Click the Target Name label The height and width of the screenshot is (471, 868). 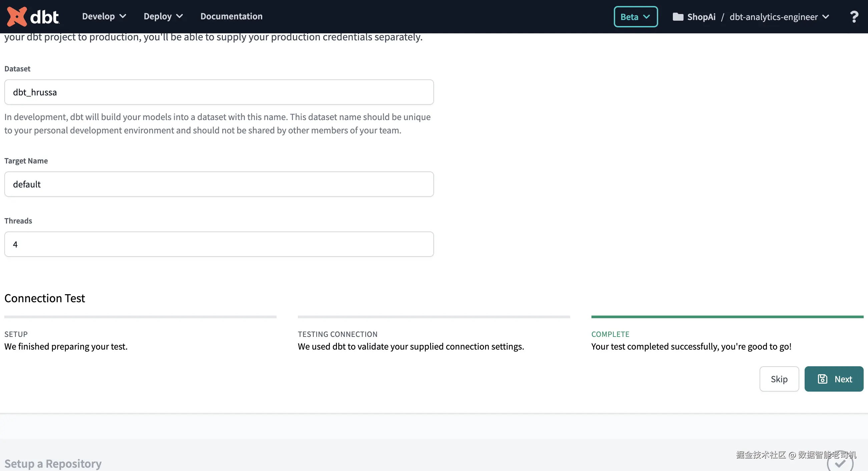pyautogui.click(x=26, y=161)
